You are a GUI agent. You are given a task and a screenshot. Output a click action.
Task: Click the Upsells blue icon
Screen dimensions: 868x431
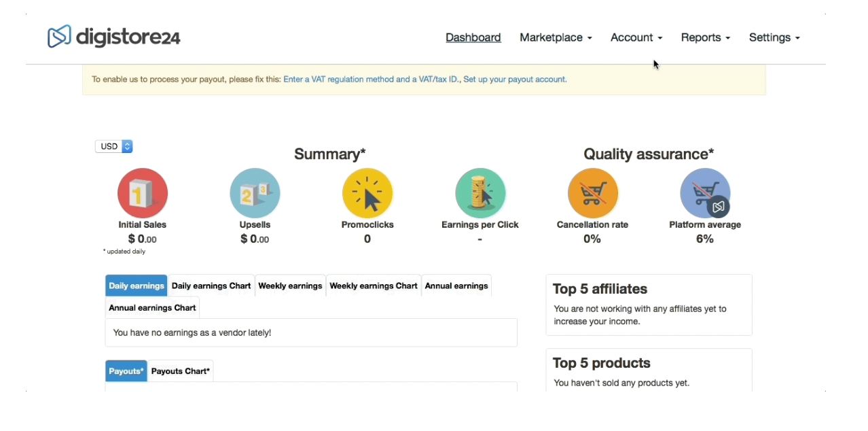click(x=255, y=193)
